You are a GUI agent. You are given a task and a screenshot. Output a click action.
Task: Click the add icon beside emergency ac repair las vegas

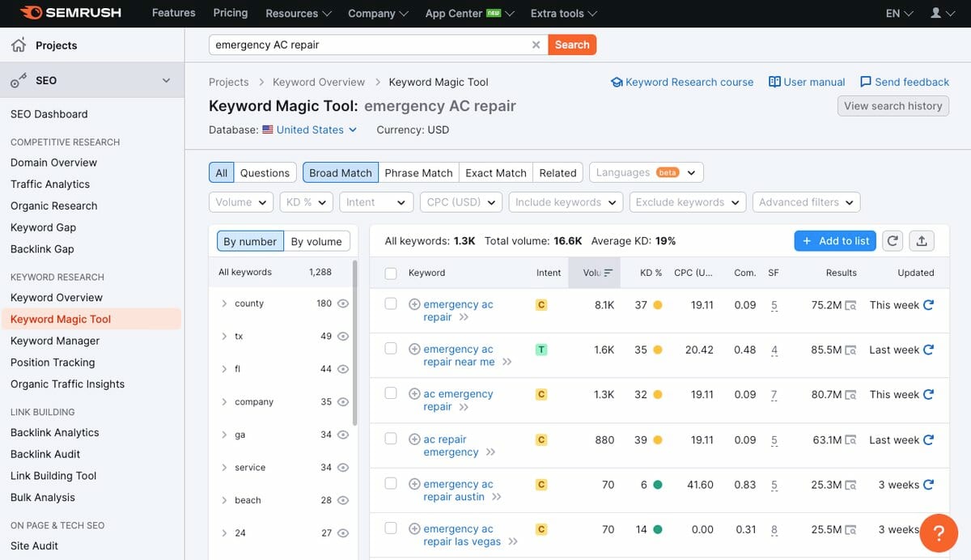pyautogui.click(x=414, y=529)
